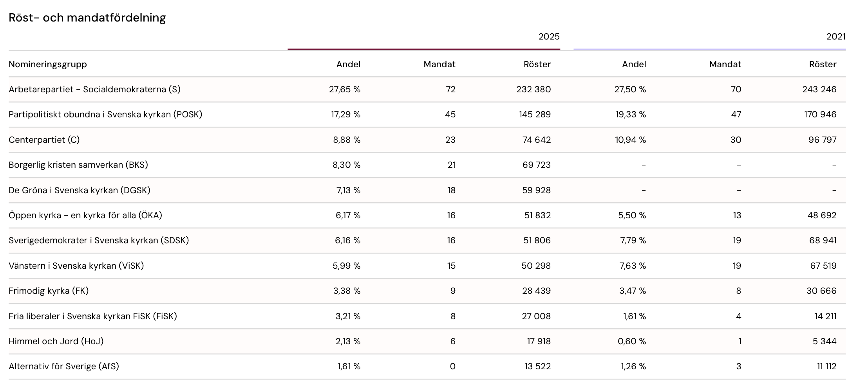Image resolution: width=868 pixels, height=392 pixels.
Task: Select Borgerlig kristen samverkan (BKS)
Action: coord(78,165)
